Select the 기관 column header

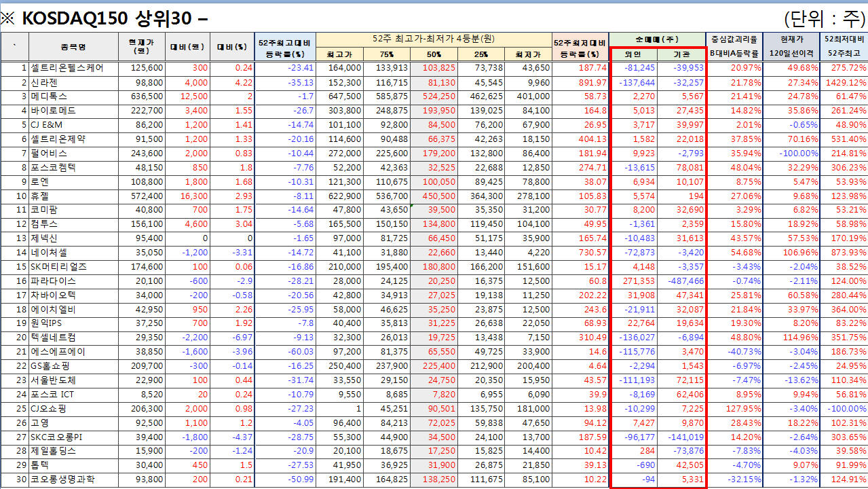click(x=681, y=54)
